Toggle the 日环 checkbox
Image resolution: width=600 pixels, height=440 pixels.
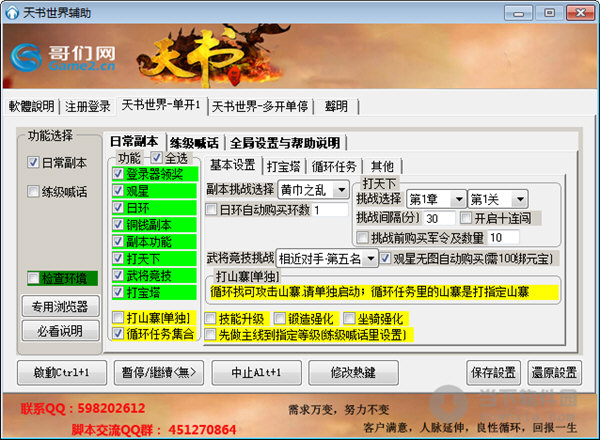[118, 208]
